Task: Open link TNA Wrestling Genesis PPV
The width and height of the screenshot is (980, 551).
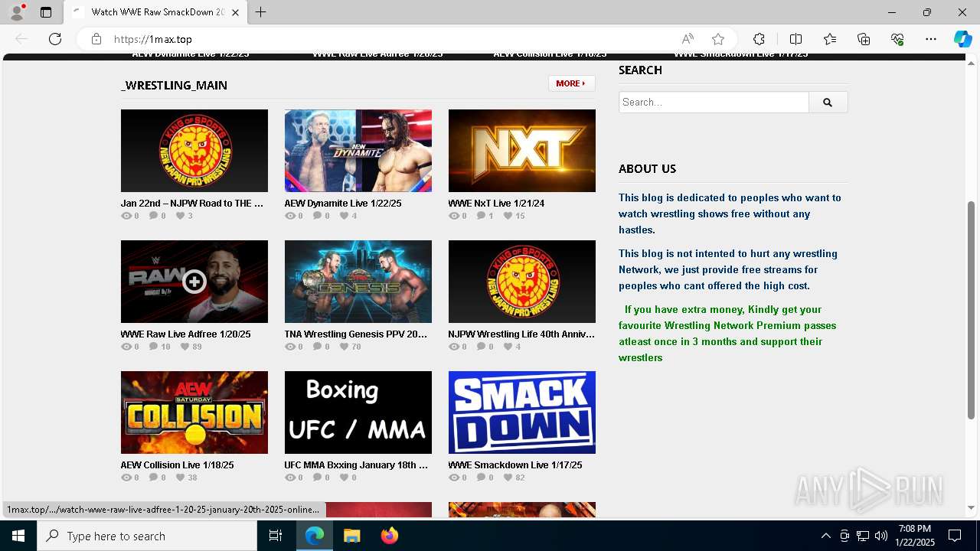Action: pos(356,334)
